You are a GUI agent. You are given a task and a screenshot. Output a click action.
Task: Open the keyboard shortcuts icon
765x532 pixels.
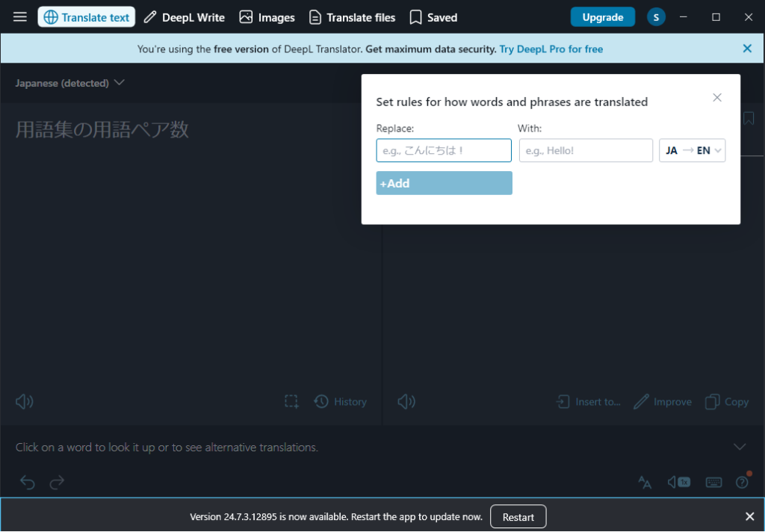713,483
